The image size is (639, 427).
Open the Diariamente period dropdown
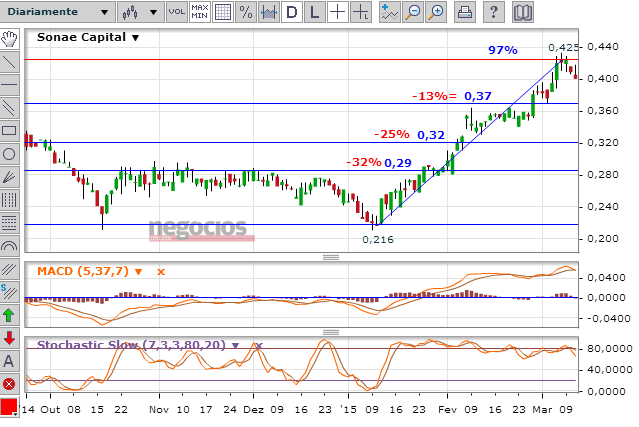click(57, 12)
